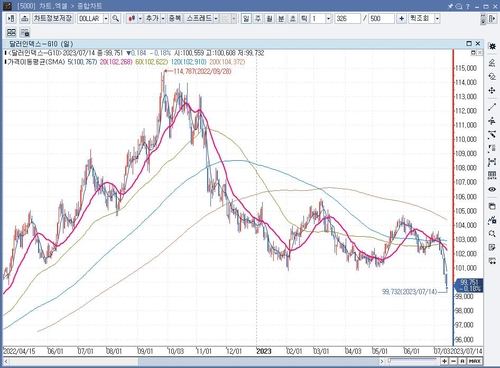This screenshot has width=500, height=368.
Task: Click the 가격이동평균(SMA) indicator label
Action: [36, 62]
